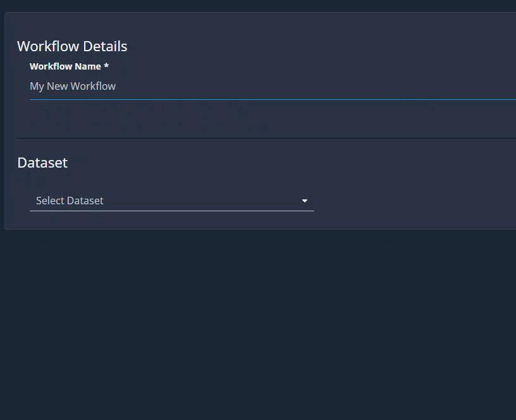
Task: Click the Dataset section heading
Action: click(42, 163)
